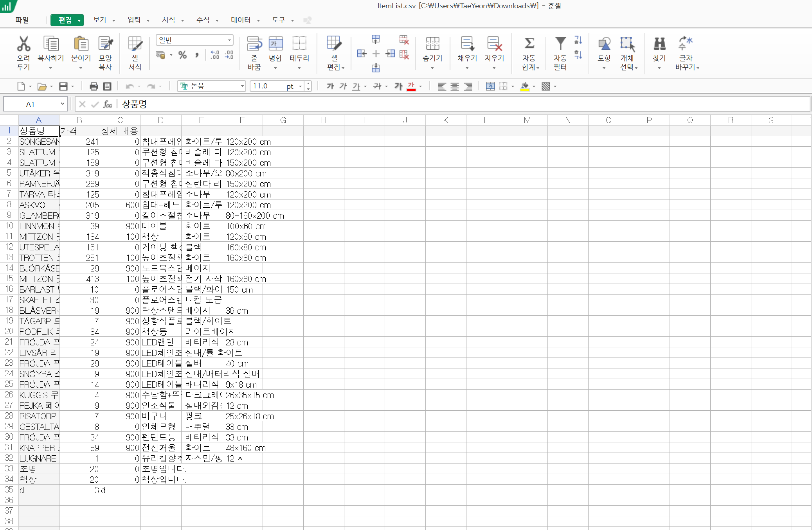Screen dimensions: 812x530
Task: Click the AutoFilter (자동 필터) funnel icon
Action: click(x=560, y=43)
